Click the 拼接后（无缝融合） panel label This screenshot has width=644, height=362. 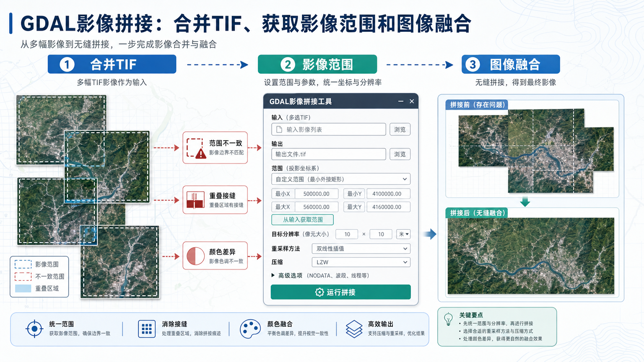(x=477, y=213)
